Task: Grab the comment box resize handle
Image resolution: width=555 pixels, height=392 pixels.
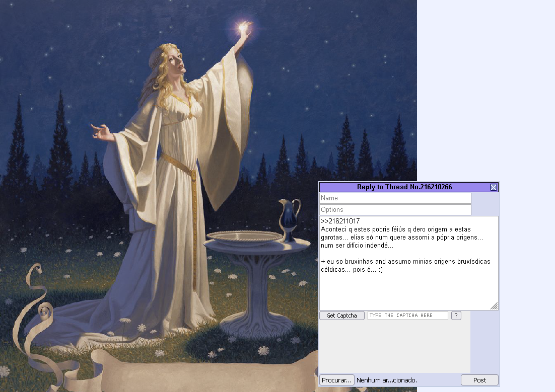Action: 495,306
